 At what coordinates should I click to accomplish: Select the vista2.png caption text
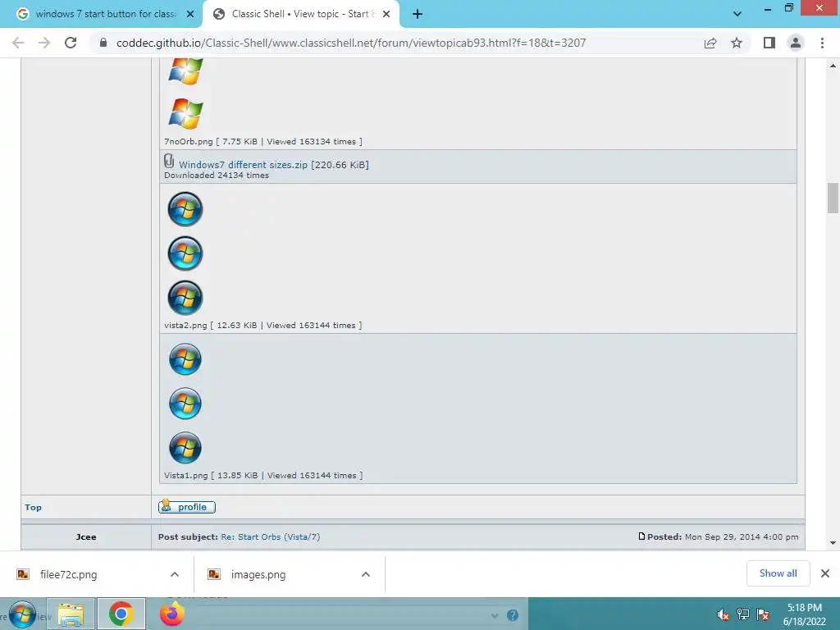[263, 326]
